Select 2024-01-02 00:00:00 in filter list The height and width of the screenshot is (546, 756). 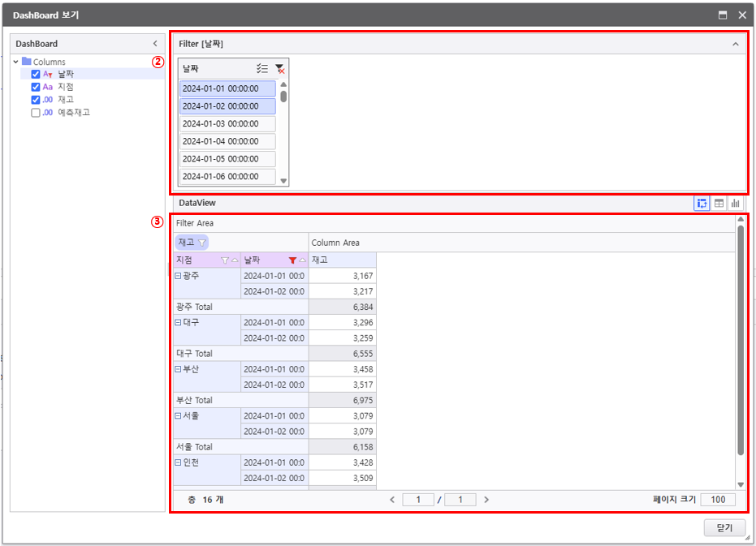point(227,106)
